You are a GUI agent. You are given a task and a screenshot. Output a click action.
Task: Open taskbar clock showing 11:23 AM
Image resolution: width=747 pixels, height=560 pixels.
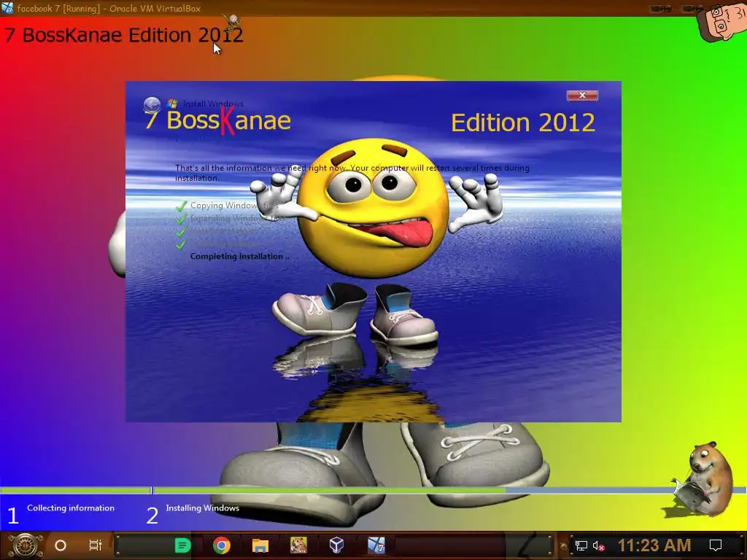(654, 545)
